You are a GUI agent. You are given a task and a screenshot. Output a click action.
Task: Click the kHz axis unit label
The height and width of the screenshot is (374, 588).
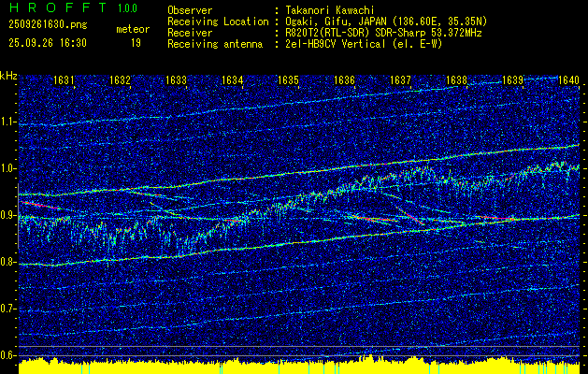8,76
